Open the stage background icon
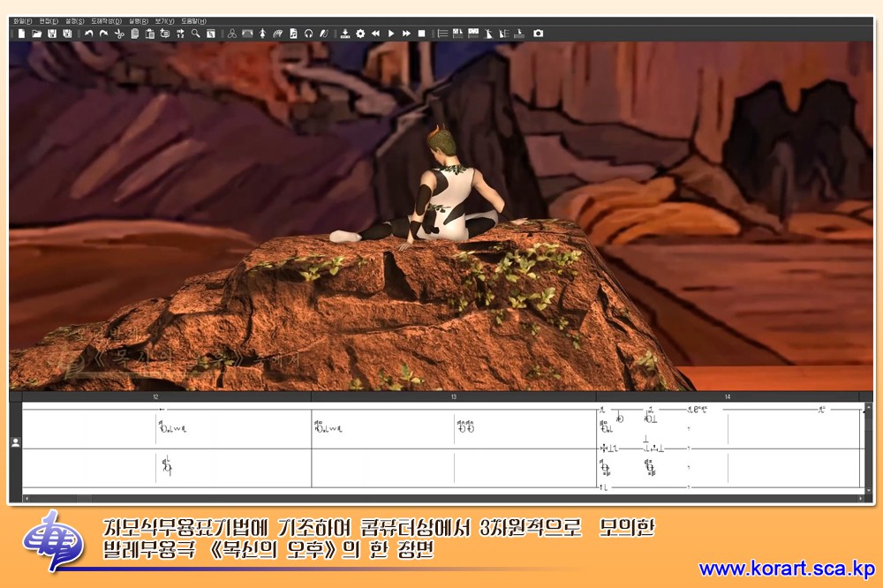The image size is (883, 588). 247,34
